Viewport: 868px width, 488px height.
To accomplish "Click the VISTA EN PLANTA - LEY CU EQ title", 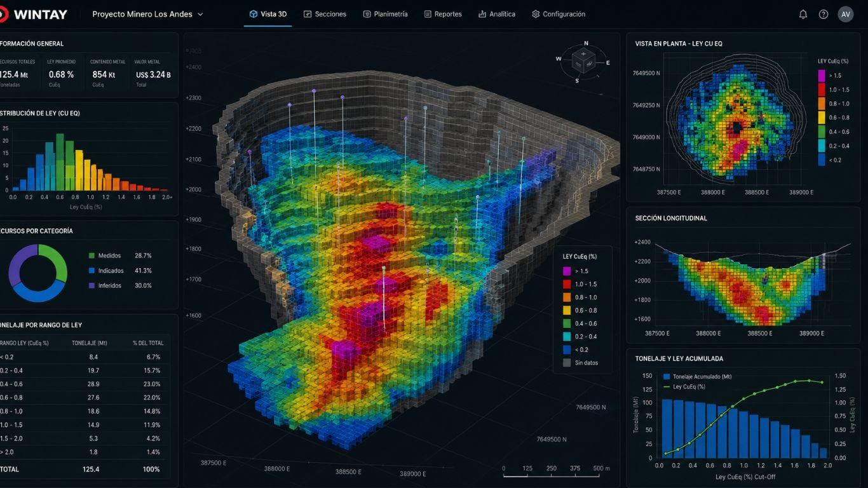I will pyautogui.click(x=678, y=44).
